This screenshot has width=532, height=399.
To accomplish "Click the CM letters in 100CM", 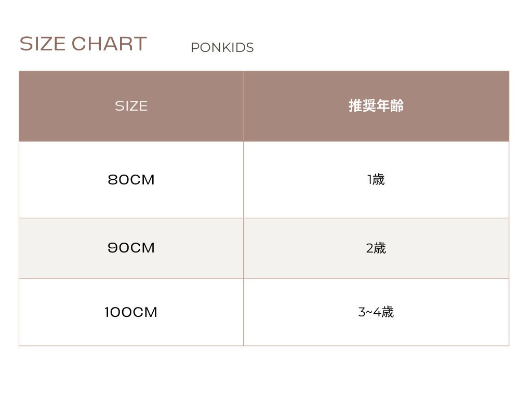I will (x=145, y=312).
